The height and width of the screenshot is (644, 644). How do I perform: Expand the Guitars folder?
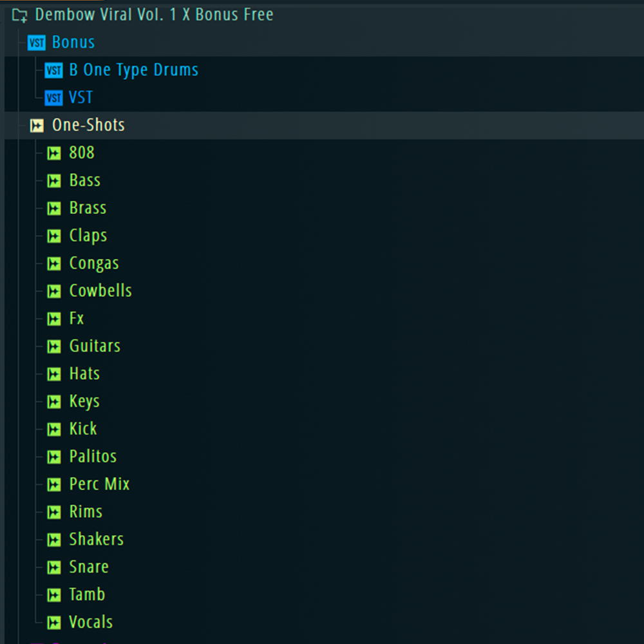pos(95,346)
